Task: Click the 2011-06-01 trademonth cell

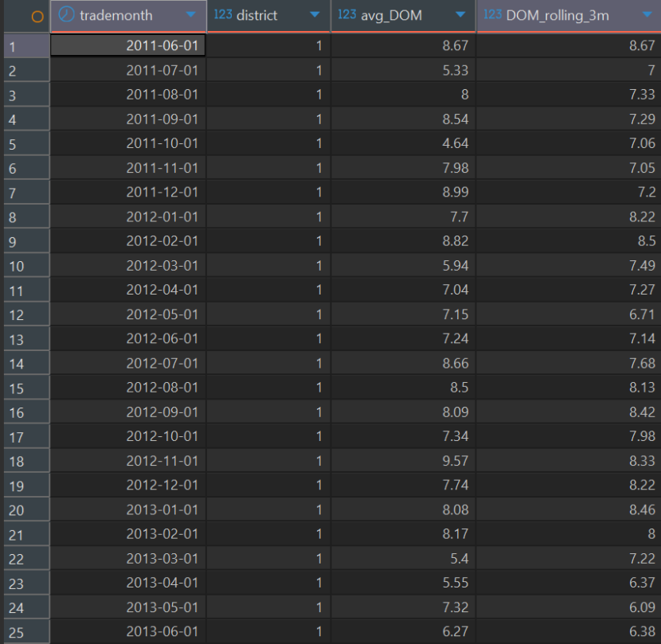Action: (128, 45)
